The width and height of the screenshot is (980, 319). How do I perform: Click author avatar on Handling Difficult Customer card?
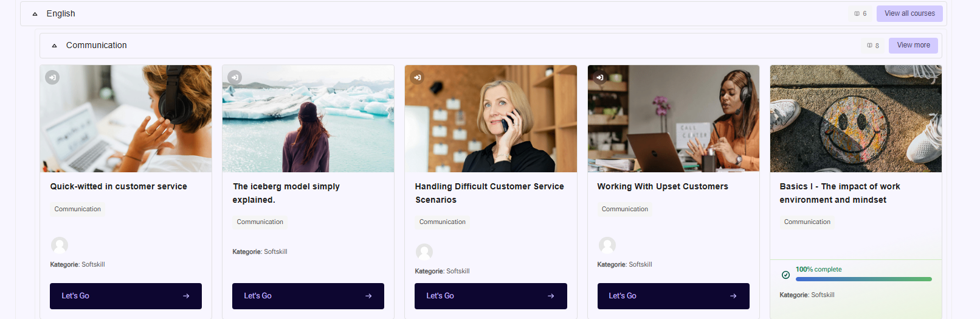(424, 252)
